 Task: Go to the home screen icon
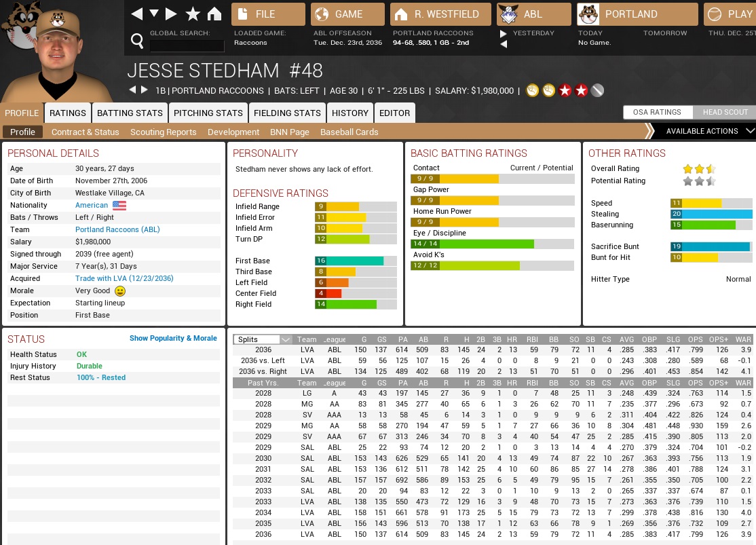point(214,14)
